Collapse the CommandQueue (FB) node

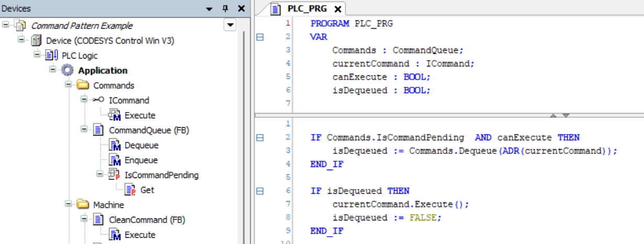[x=84, y=129]
